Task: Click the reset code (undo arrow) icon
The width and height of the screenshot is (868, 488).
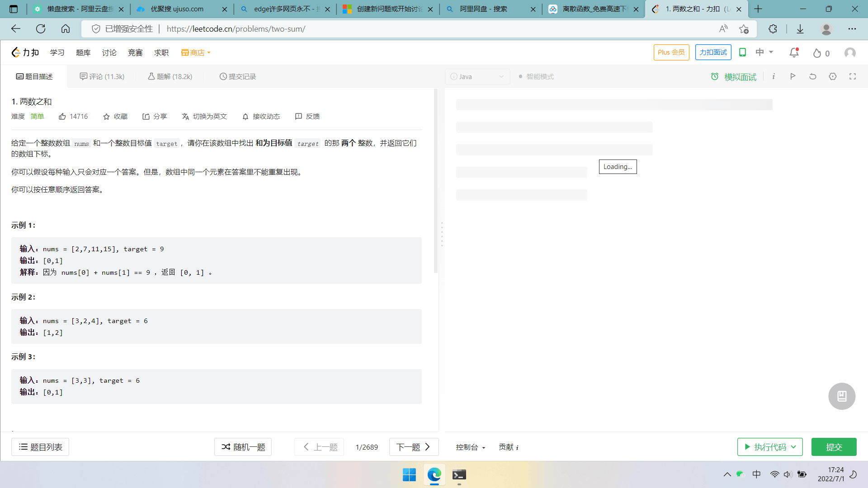Action: tap(812, 76)
